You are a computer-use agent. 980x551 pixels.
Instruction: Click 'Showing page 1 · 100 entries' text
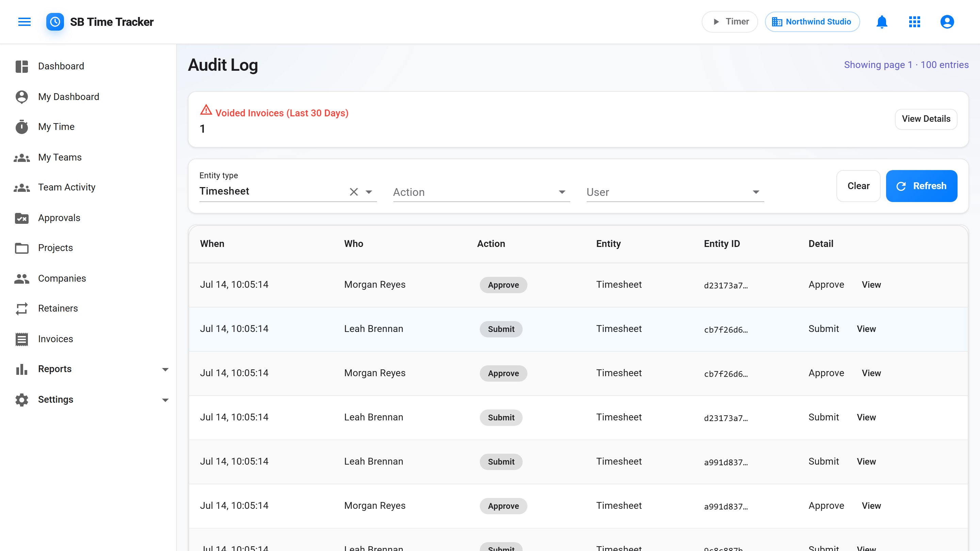(x=906, y=65)
